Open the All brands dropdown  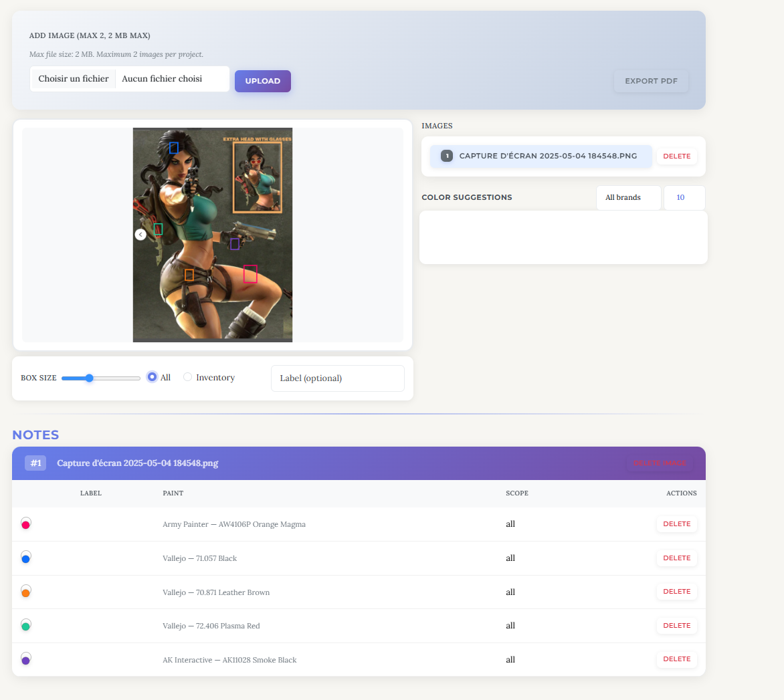tap(628, 198)
